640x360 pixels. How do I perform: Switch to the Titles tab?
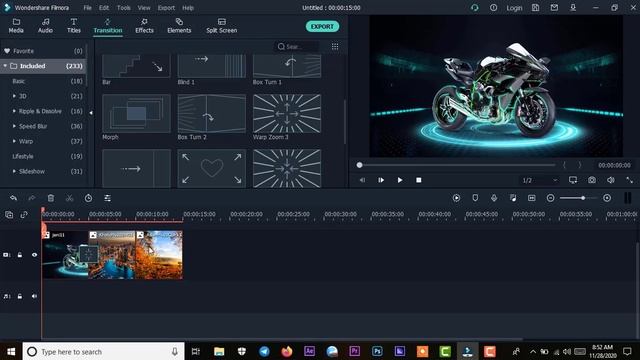74,26
